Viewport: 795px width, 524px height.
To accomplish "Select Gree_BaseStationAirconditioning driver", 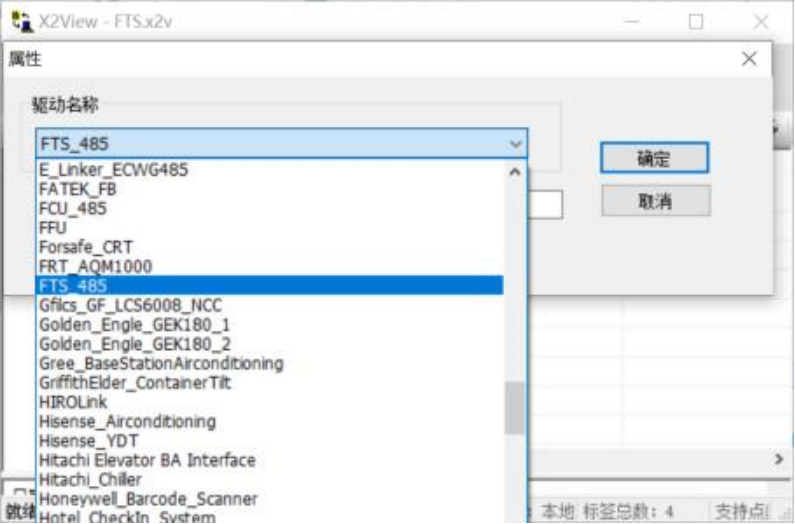I will click(x=270, y=363).
